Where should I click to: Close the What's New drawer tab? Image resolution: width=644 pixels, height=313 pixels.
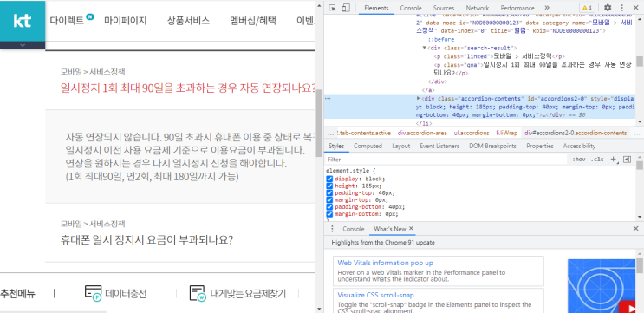point(411,228)
